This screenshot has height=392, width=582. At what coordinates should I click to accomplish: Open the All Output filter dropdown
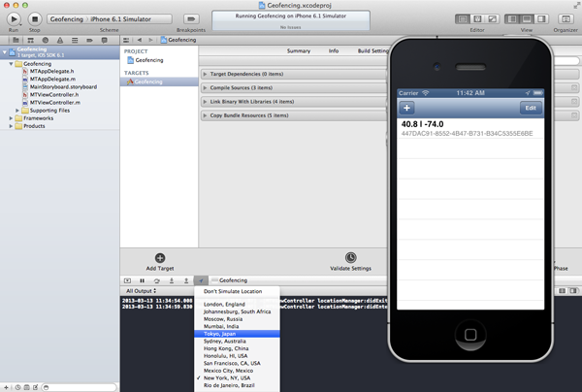click(141, 291)
